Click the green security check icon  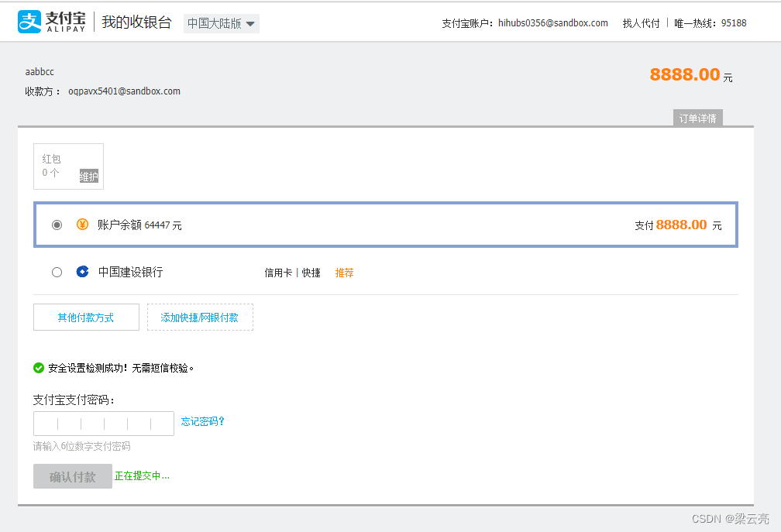coord(39,368)
